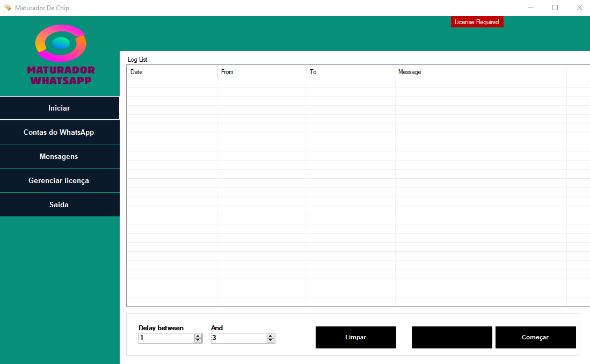
Task: Select the Saida menu item
Action: tap(60, 205)
